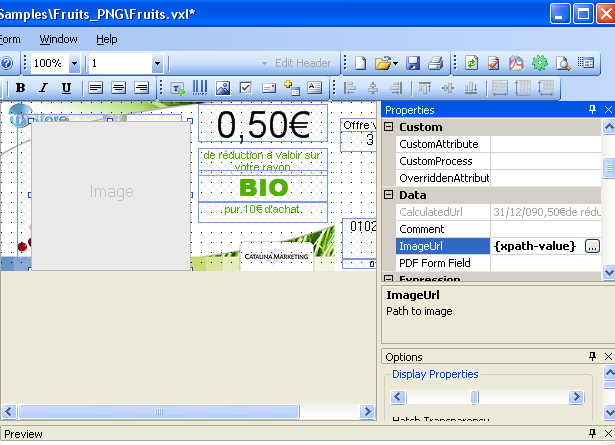Viewport: 615px width, 445px height.
Task: Click the PDF export icon
Action: pyautogui.click(x=517, y=63)
